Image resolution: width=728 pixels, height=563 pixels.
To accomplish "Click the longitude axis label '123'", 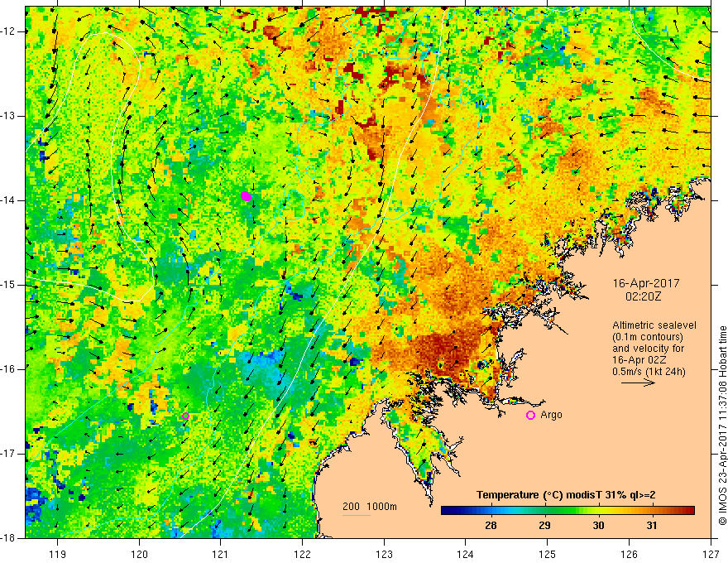I will [x=384, y=554].
